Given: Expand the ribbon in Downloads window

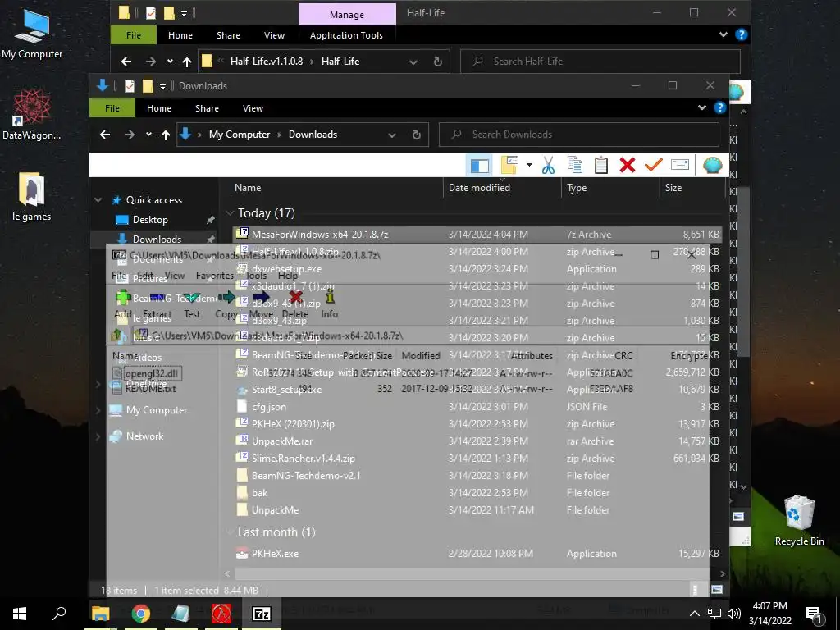Looking at the screenshot, I should [702, 107].
